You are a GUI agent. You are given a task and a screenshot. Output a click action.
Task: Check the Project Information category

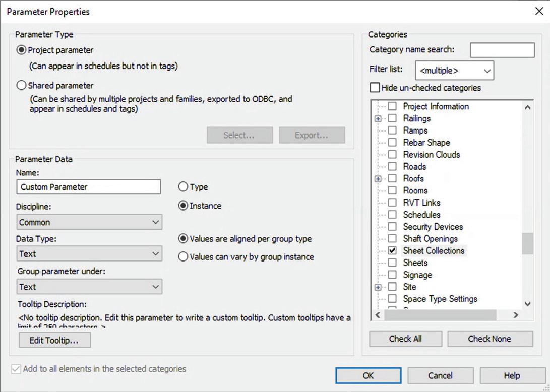tap(392, 106)
